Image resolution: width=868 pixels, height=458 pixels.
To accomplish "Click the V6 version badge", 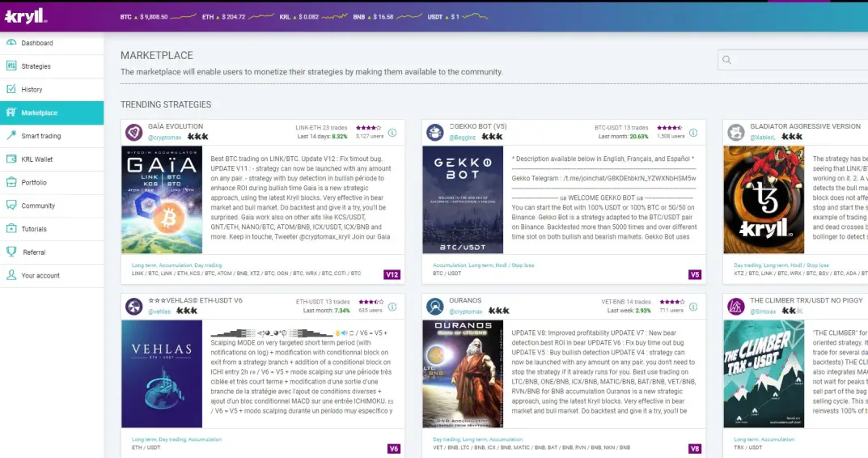I will [394, 448].
